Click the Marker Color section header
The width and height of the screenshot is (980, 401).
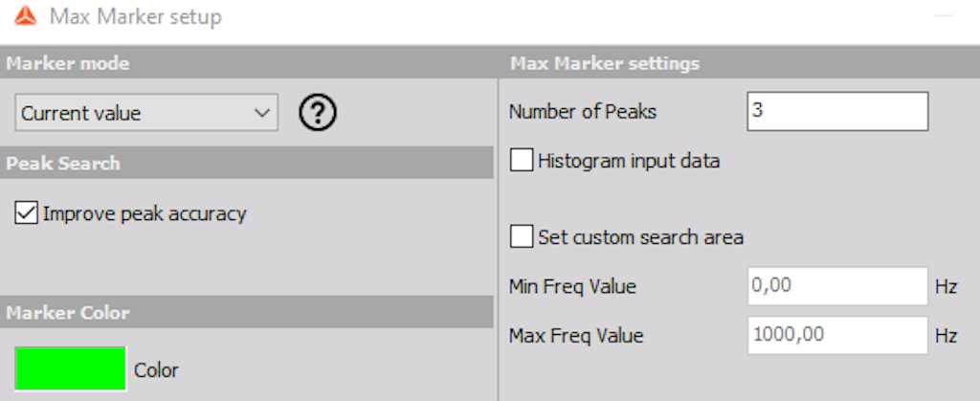click(68, 312)
